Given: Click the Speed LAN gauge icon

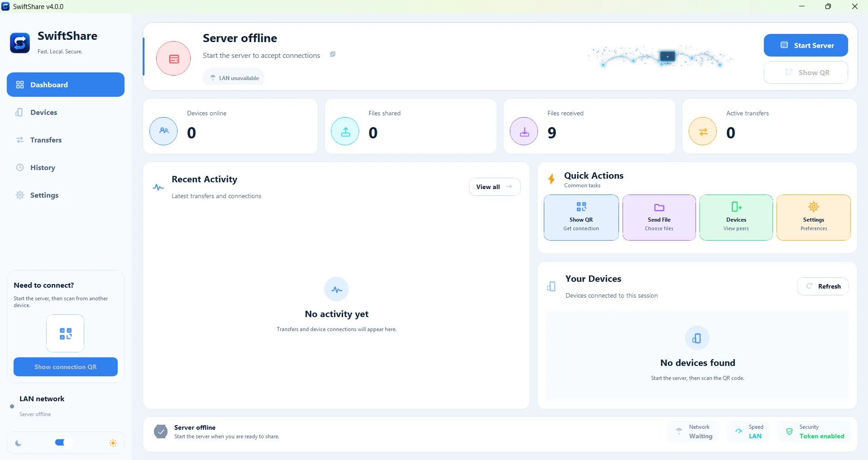Looking at the screenshot, I should 739,431.
